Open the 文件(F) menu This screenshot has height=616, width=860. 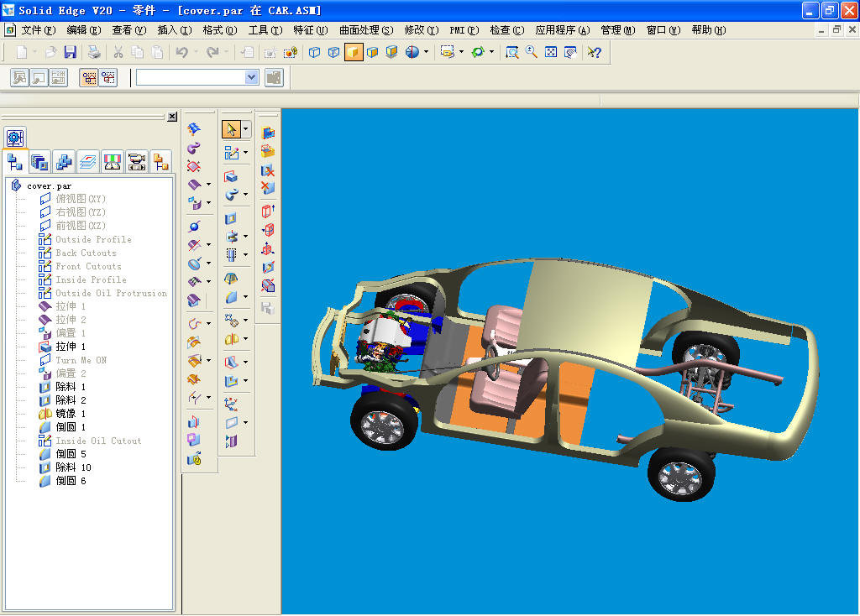tap(38, 30)
